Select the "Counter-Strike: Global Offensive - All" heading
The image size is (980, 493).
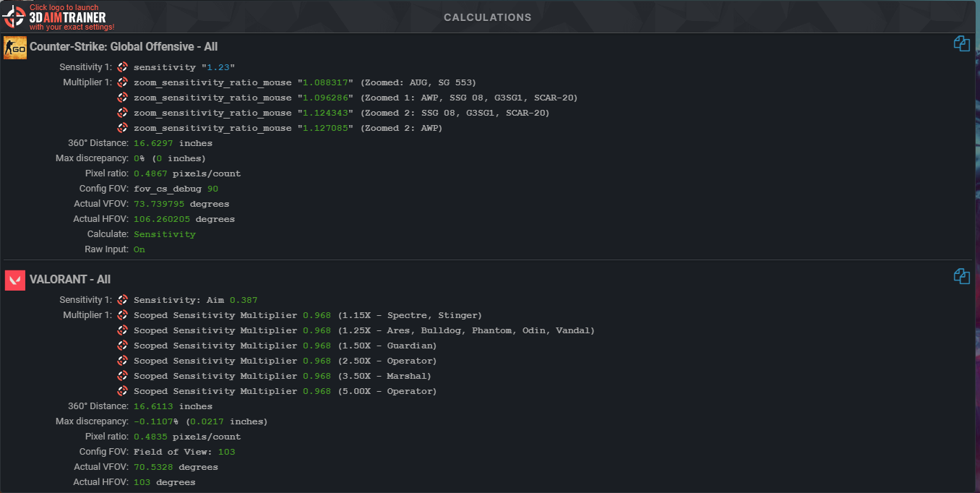tap(124, 47)
